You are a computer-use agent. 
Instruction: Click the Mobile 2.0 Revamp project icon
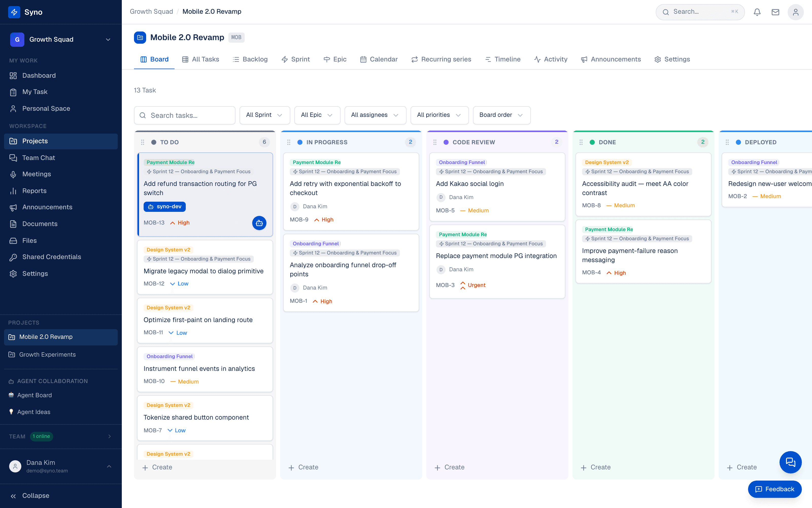[x=140, y=37]
